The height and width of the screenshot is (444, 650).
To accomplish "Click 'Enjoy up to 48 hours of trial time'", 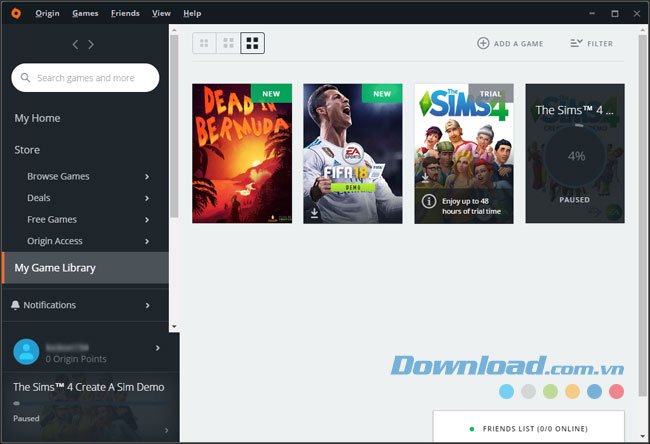I will click(x=471, y=206).
